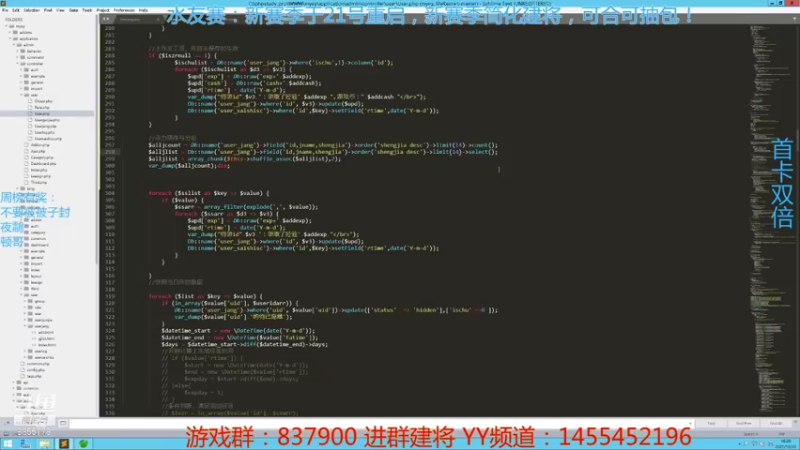Screen dimensions: 800x450
Task: Click the minimap on the right
Action: click(771, 219)
